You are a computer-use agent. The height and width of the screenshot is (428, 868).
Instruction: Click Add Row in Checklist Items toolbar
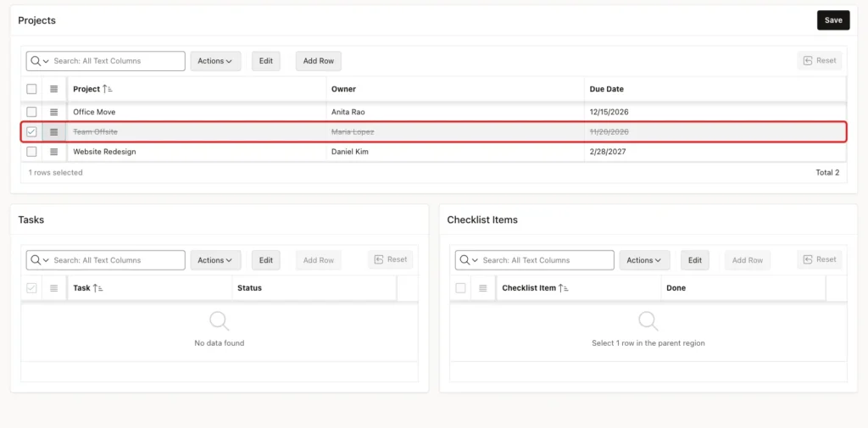click(x=748, y=260)
